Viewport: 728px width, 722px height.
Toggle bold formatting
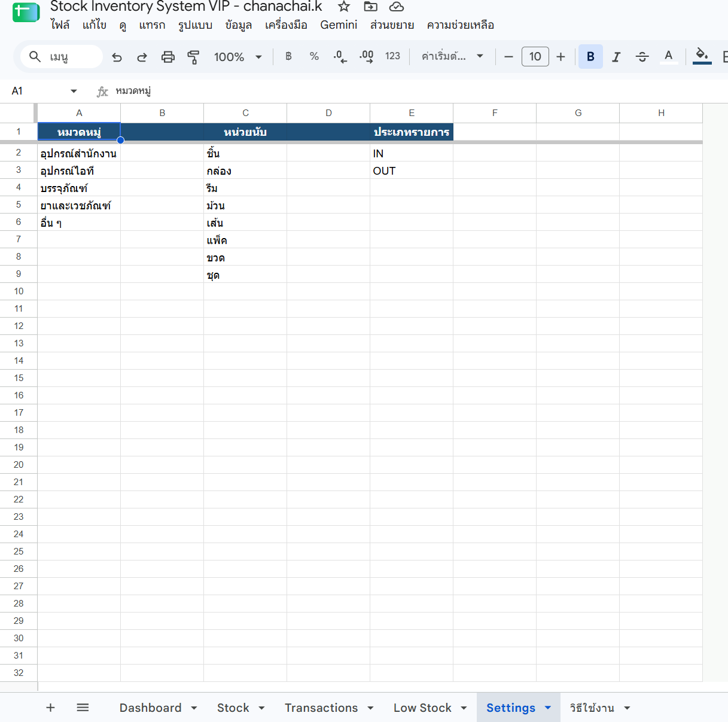[590, 57]
